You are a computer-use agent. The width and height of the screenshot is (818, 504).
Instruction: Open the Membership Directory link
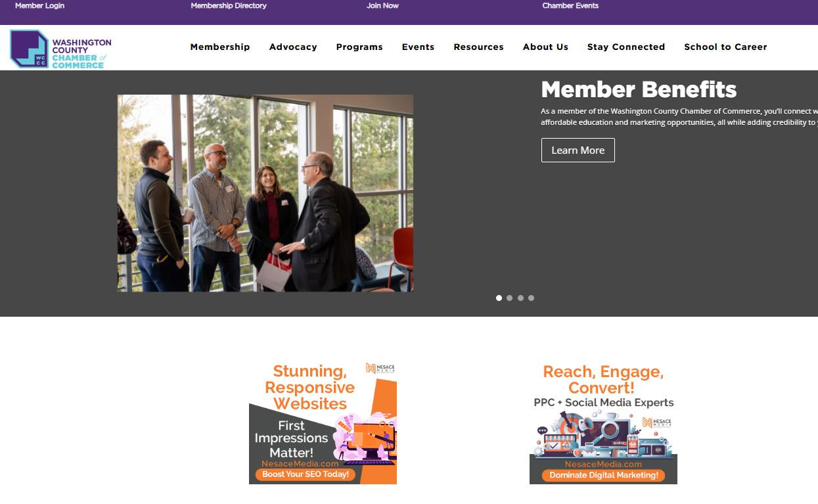pyautogui.click(x=229, y=5)
